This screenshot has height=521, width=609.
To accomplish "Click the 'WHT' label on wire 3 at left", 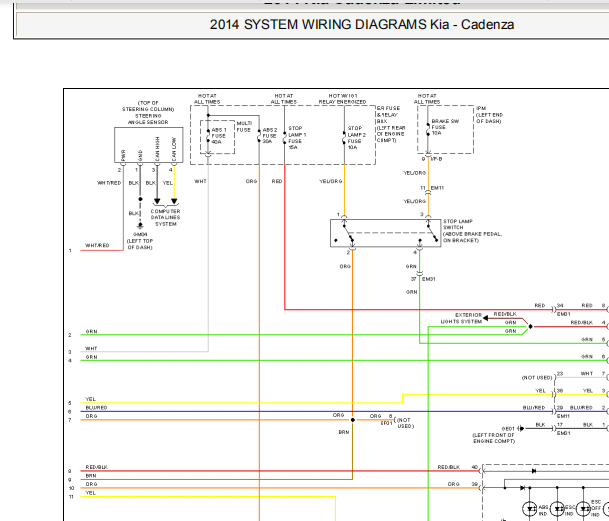I will [91, 348].
